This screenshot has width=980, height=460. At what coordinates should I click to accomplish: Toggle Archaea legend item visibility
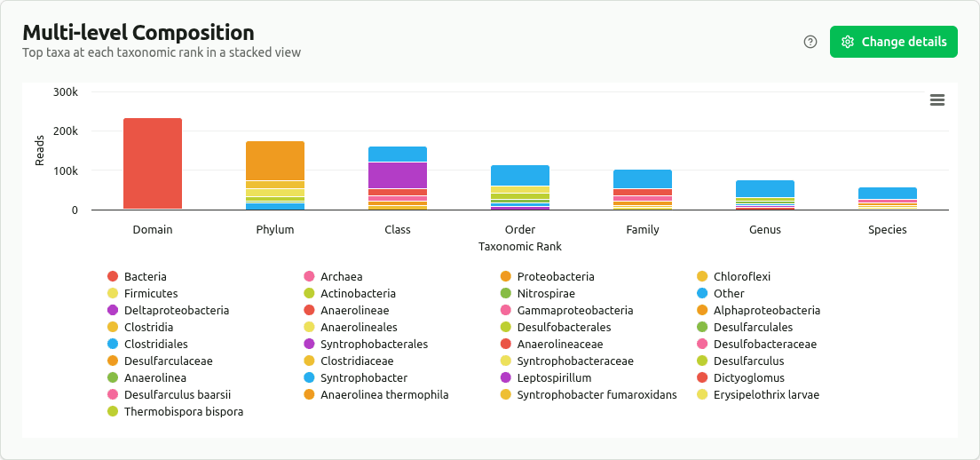[341, 277]
